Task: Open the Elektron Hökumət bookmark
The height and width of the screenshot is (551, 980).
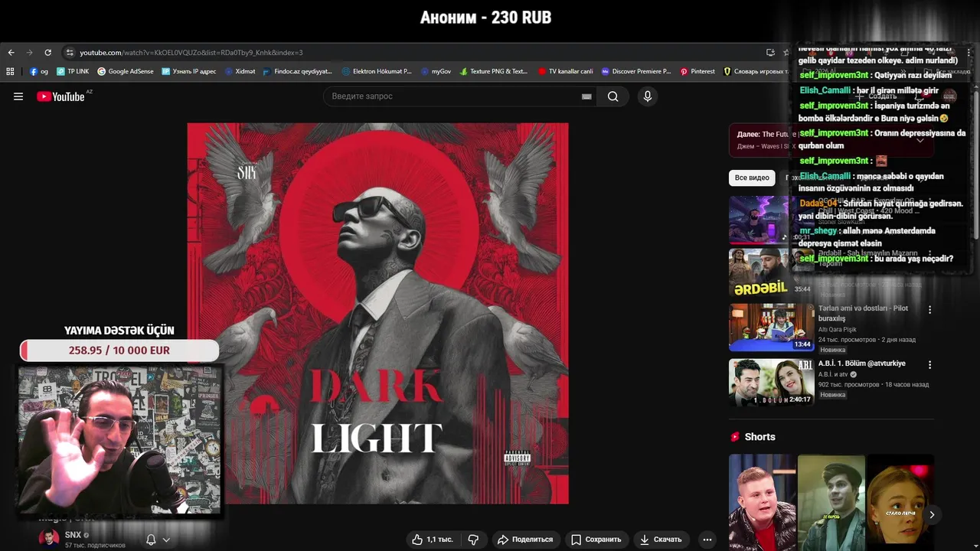Action: (377, 71)
